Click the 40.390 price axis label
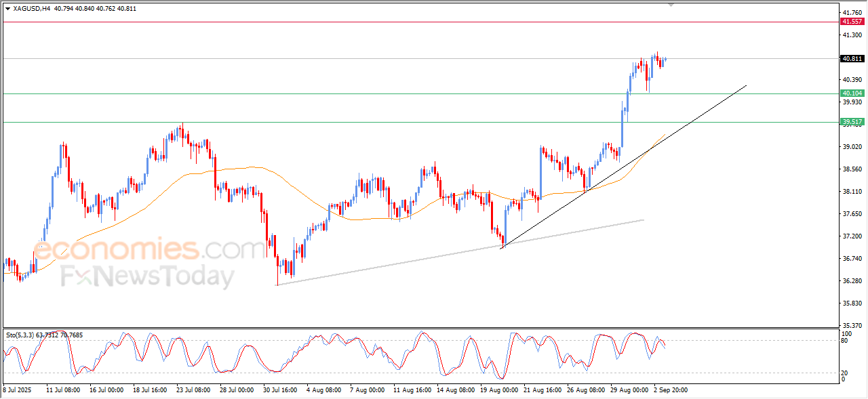The width and height of the screenshot is (868, 399). [x=852, y=80]
